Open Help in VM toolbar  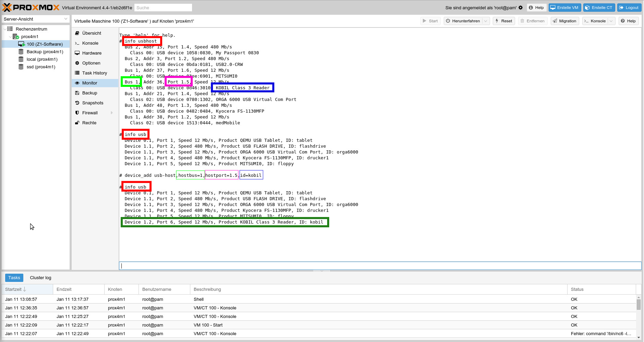coord(628,21)
